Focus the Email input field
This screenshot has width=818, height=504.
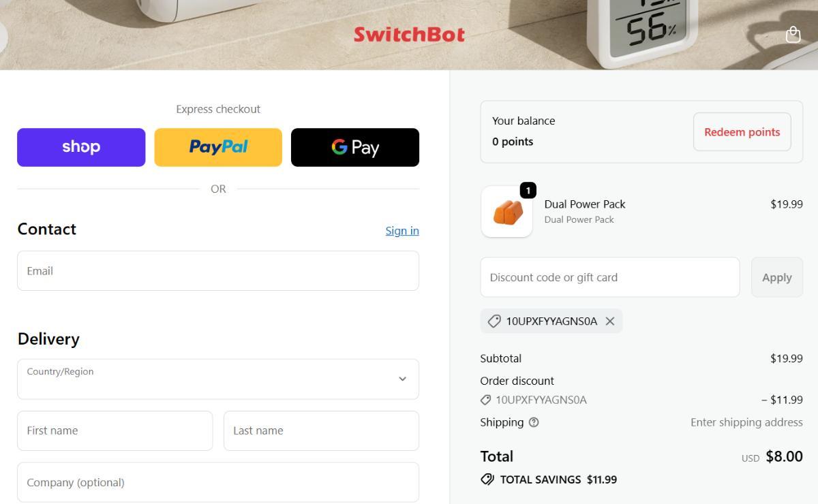pos(218,271)
